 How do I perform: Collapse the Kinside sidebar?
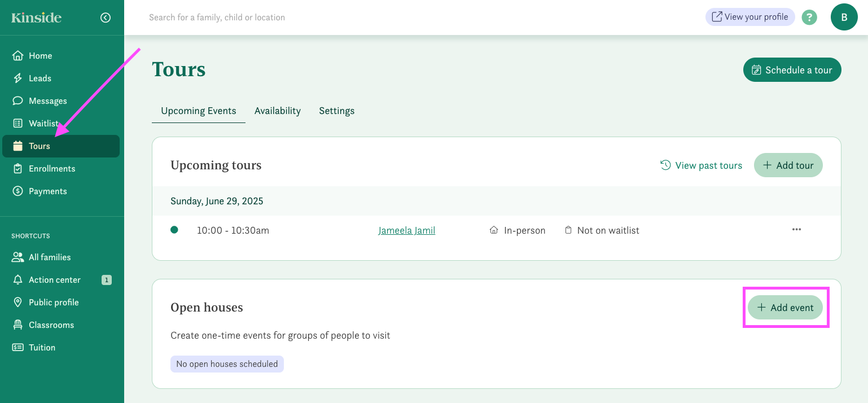(x=106, y=17)
